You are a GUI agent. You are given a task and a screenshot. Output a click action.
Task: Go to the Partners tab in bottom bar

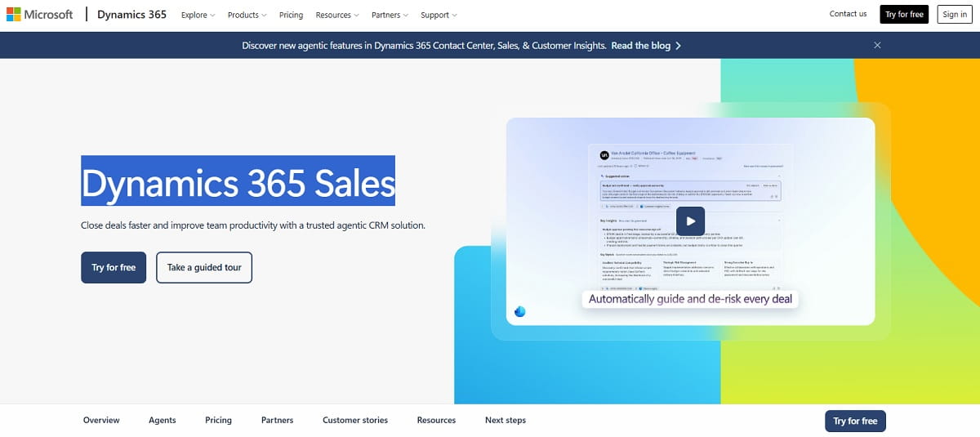click(277, 420)
